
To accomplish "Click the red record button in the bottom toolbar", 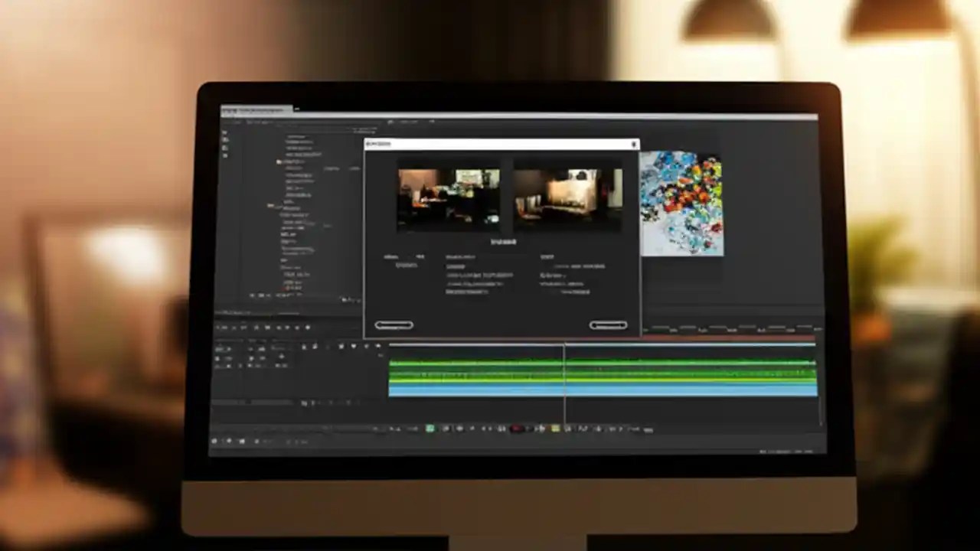I will [518, 429].
